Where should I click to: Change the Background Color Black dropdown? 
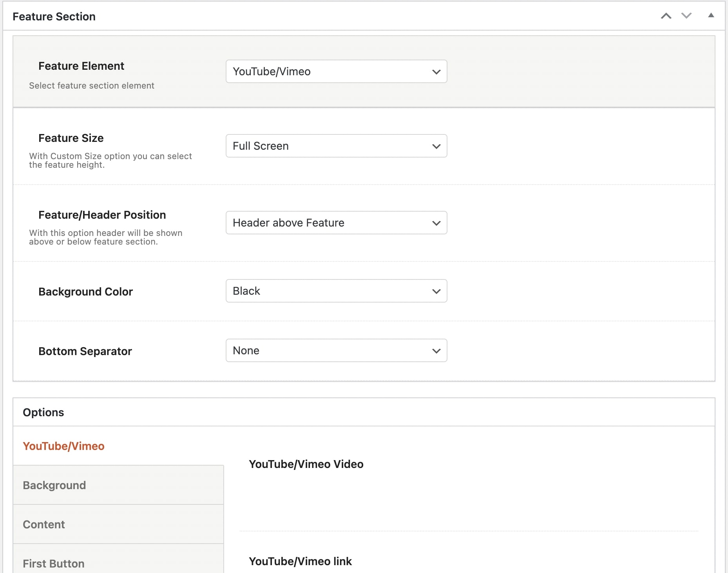click(x=336, y=291)
